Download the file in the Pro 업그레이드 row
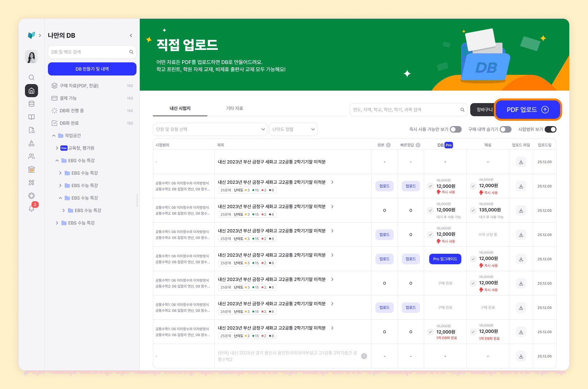Screen dimensions: 588x389 521,259
